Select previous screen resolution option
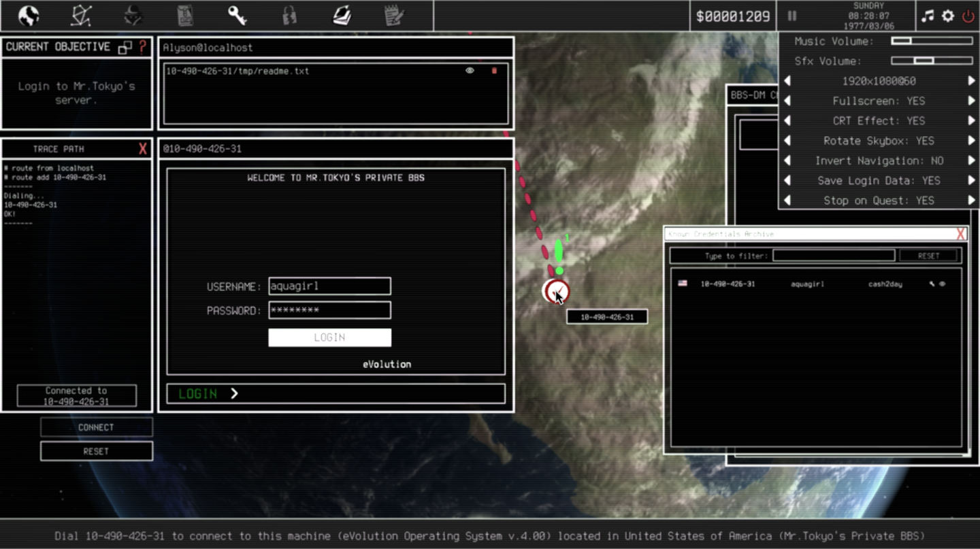Image resolution: width=980 pixels, height=549 pixels. click(787, 81)
